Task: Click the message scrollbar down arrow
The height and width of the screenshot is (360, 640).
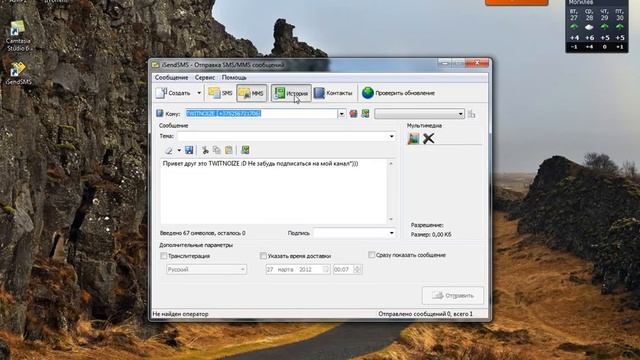Action: coord(391,219)
